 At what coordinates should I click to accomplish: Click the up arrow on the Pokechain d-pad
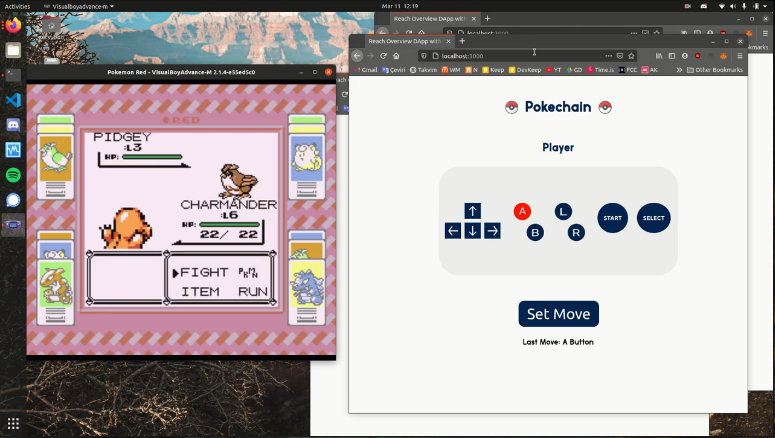pyautogui.click(x=473, y=211)
